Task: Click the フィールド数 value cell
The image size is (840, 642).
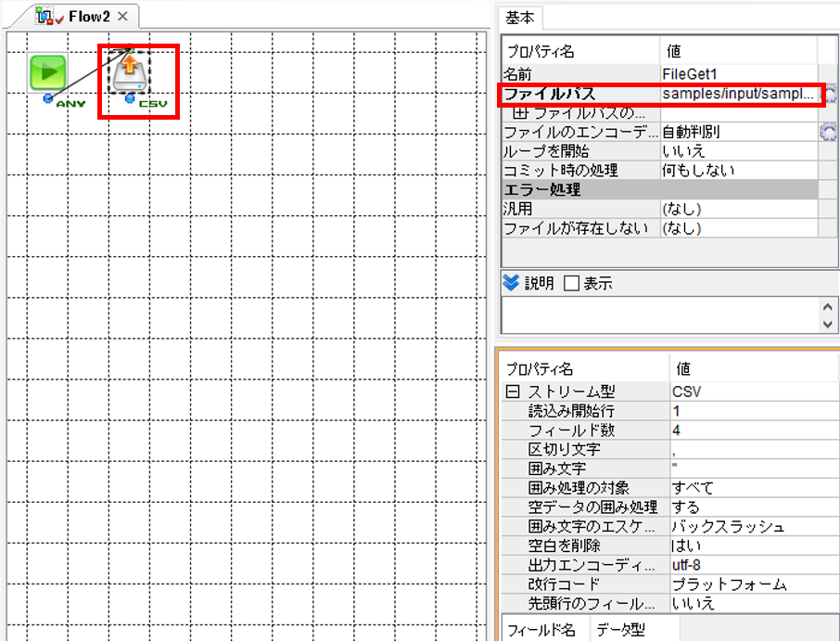Action: 755,430
